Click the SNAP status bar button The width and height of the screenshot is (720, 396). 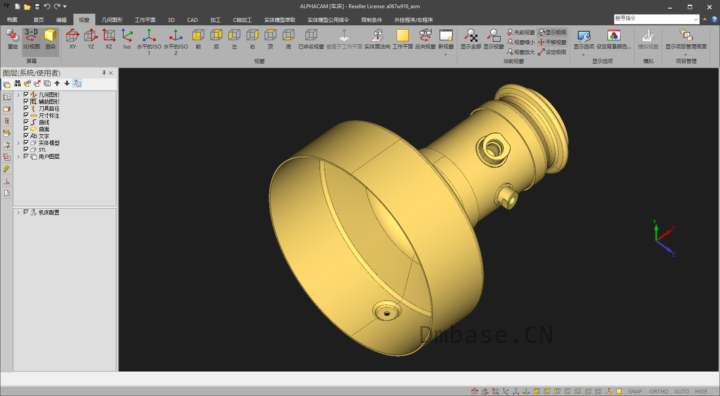coord(635,391)
